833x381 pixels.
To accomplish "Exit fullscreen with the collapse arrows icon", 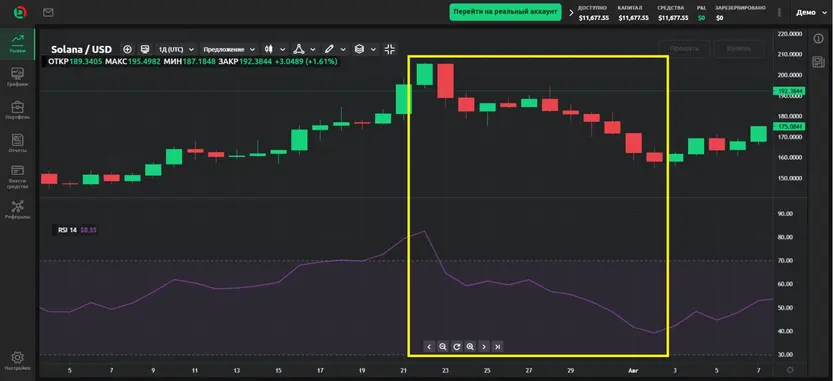I will click(389, 49).
